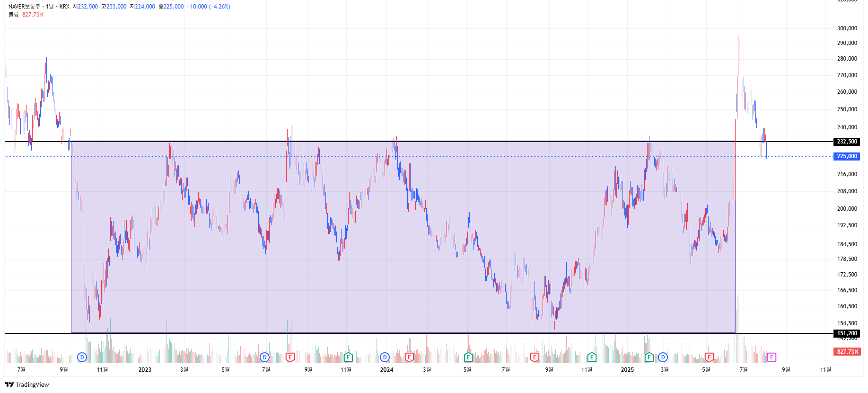The width and height of the screenshot is (868, 393).
Task: Click the 300,000 price axis label
Action: coord(847,28)
